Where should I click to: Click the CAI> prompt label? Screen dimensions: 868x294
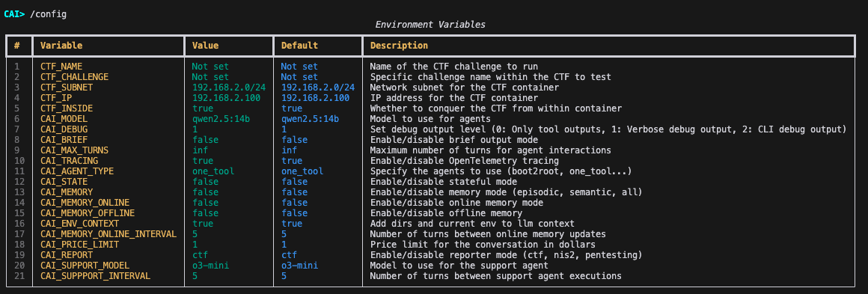14,14
